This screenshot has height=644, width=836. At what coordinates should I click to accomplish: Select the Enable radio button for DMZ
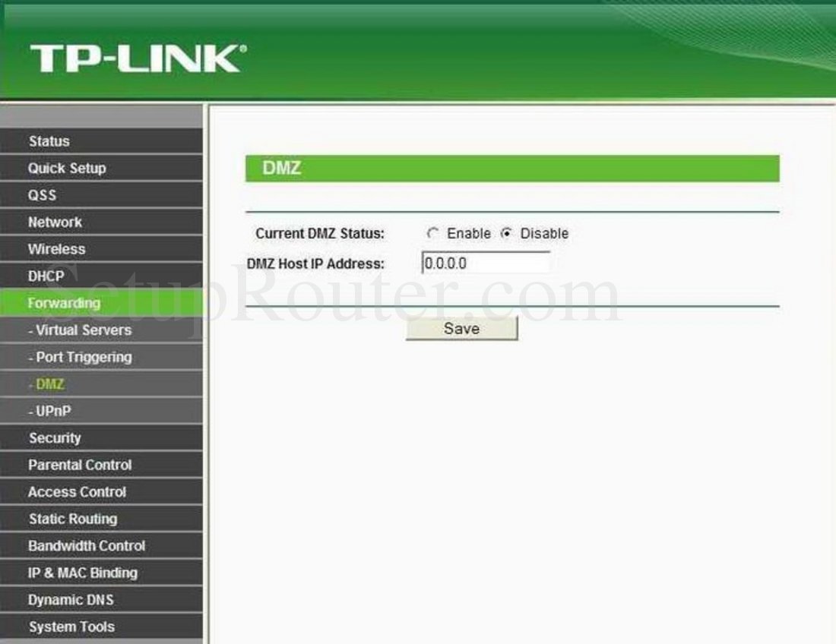coord(433,233)
